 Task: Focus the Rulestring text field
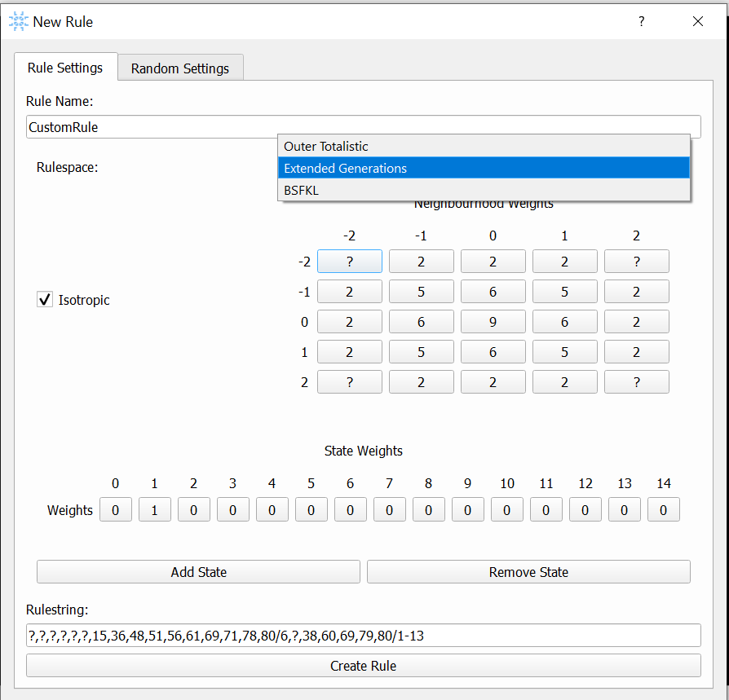coord(363,636)
